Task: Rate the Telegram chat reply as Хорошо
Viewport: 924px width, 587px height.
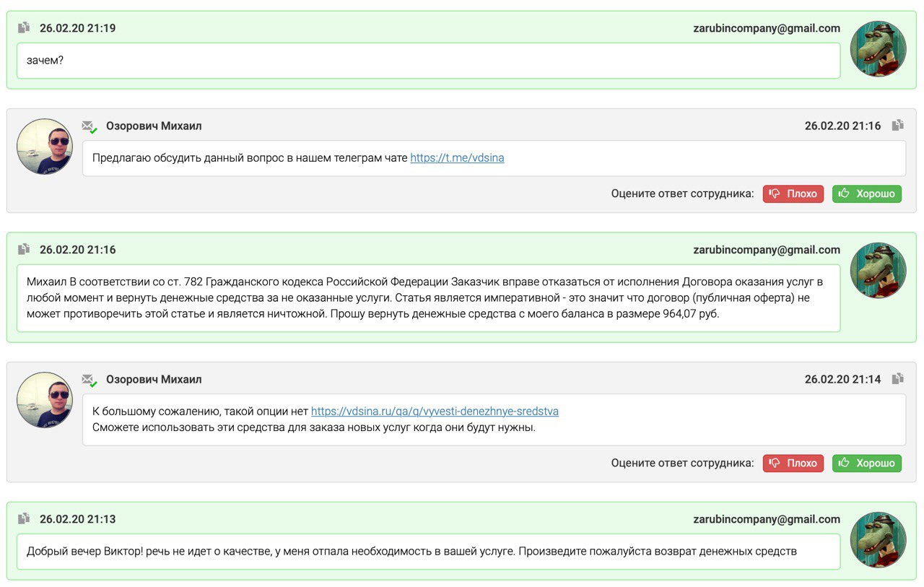Action: point(867,194)
